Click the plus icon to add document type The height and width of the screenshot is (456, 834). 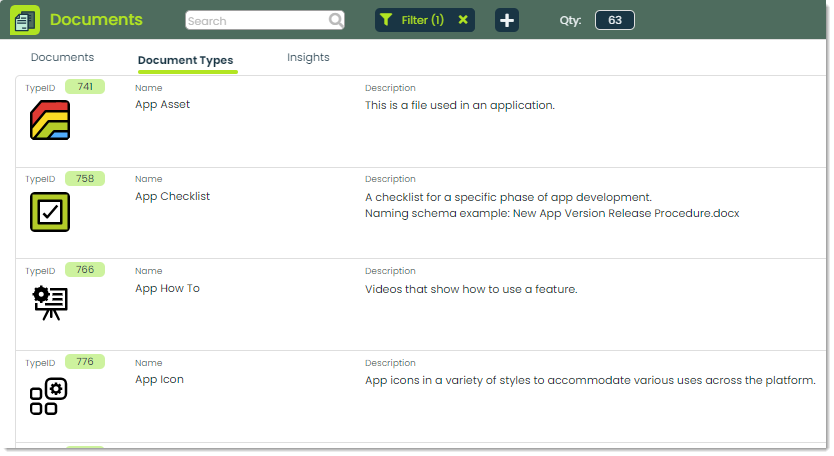point(506,20)
